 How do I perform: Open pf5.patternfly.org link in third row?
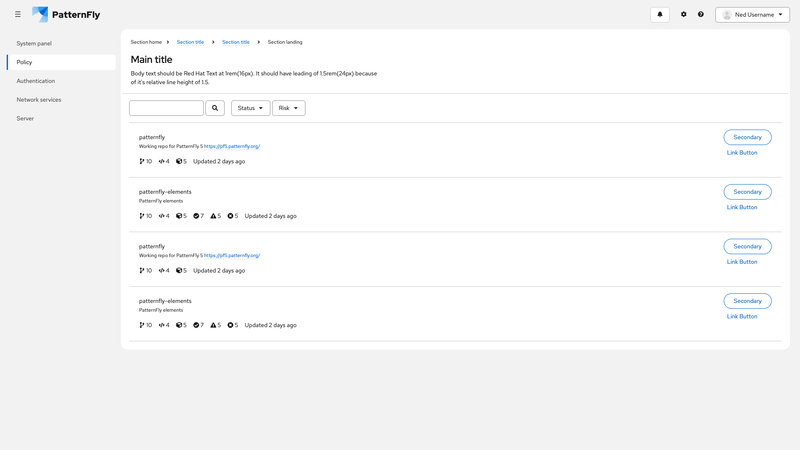click(x=232, y=256)
